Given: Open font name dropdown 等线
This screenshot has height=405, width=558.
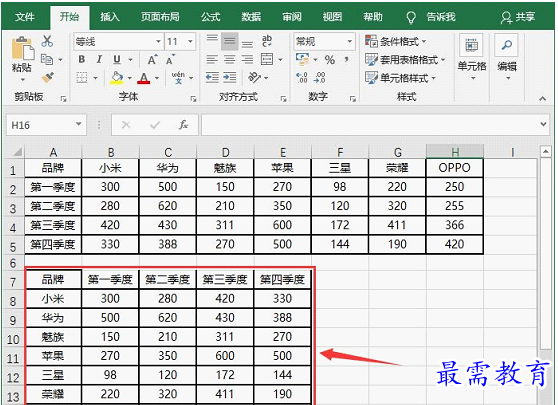Looking at the screenshot, I should click(x=158, y=42).
